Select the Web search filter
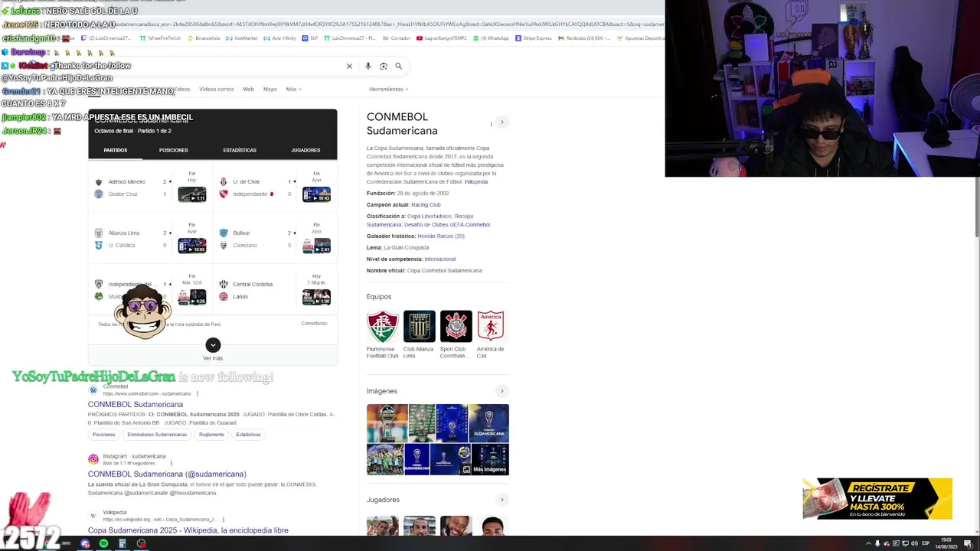This screenshot has height=551, width=980. [248, 89]
